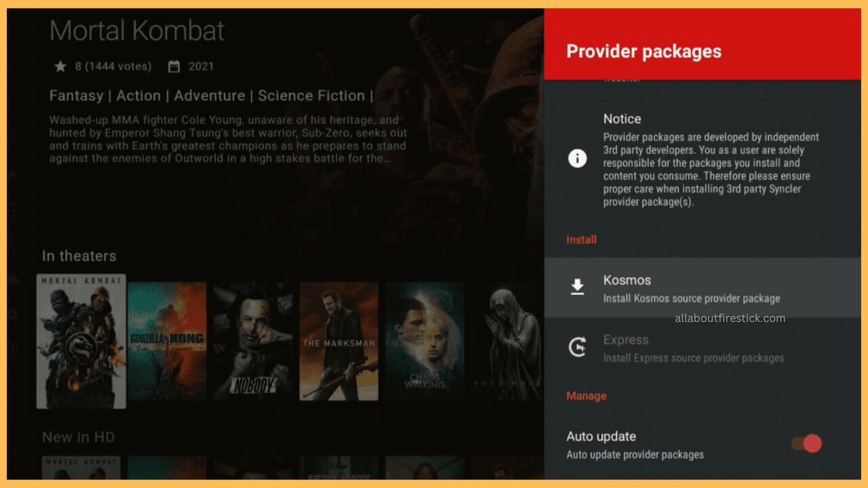Viewport: 868px width, 488px height.
Task: Open The Marksman movie poster
Action: pyautogui.click(x=339, y=341)
